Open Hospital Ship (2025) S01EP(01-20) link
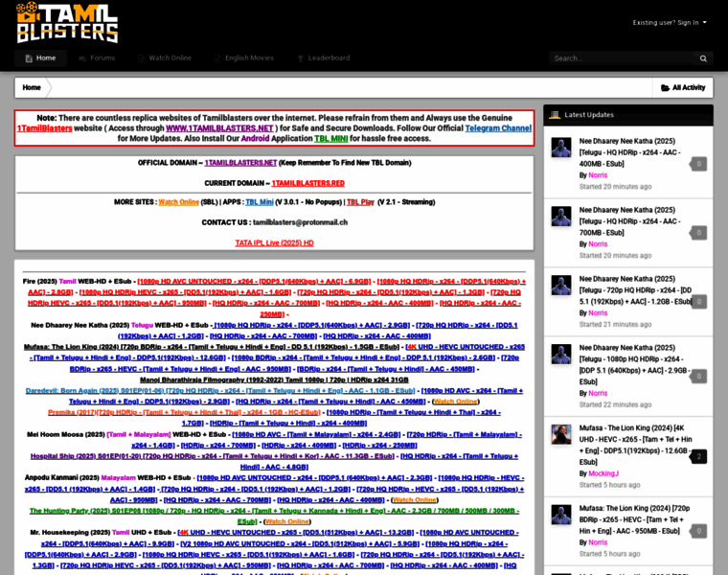The height and width of the screenshot is (575, 728). (213, 456)
